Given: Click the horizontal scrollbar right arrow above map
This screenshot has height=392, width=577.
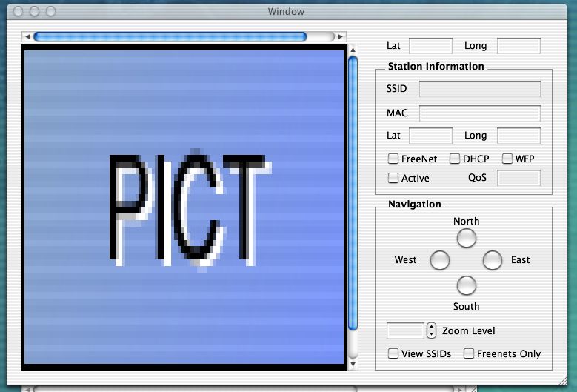Looking at the screenshot, I should [x=341, y=36].
